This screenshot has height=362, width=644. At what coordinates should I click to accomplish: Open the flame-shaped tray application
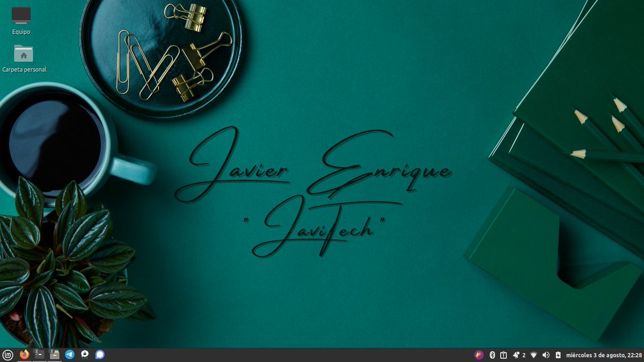pos(478,354)
